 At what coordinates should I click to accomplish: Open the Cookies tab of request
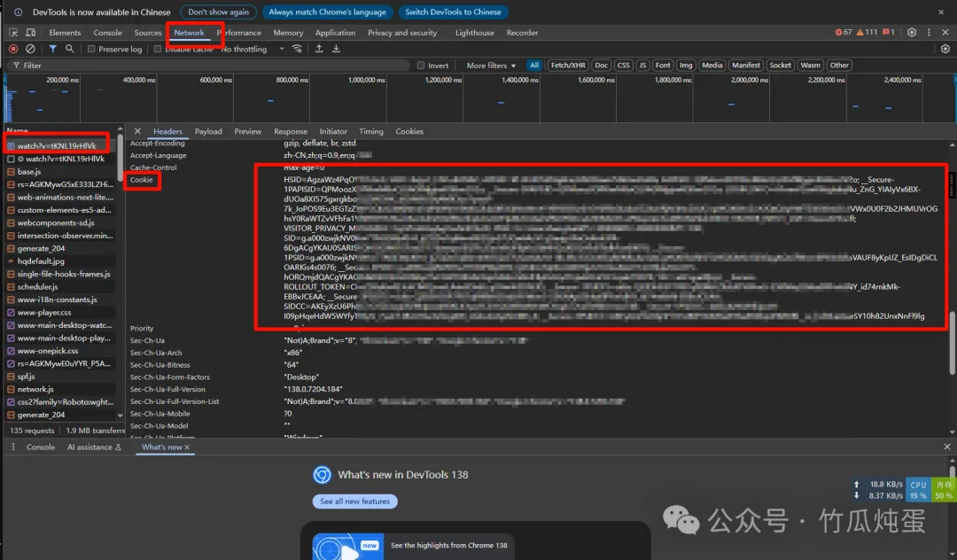pyautogui.click(x=408, y=131)
